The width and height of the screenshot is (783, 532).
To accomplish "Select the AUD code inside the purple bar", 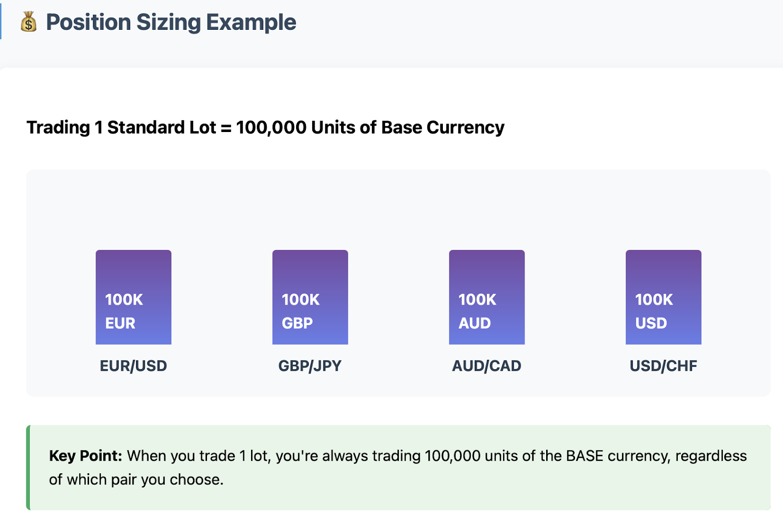I will (x=474, y=323).
